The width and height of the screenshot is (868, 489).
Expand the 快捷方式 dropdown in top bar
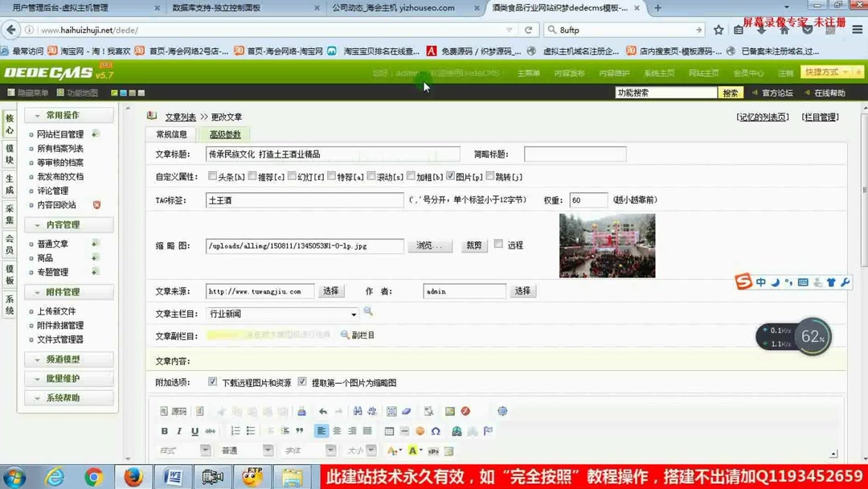(x=845, y=72)
